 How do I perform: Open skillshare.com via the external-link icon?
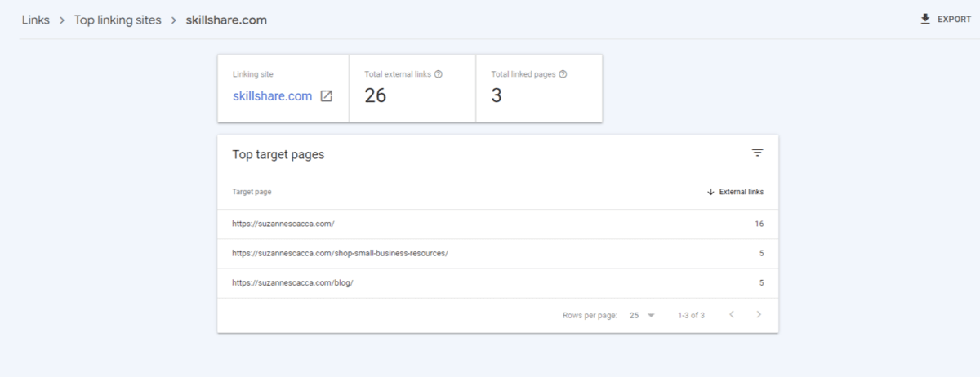tap(326, 96)
